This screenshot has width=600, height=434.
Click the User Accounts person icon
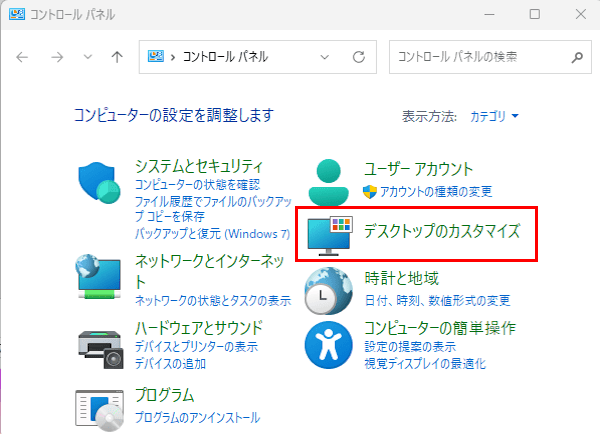tap(328, 182)
